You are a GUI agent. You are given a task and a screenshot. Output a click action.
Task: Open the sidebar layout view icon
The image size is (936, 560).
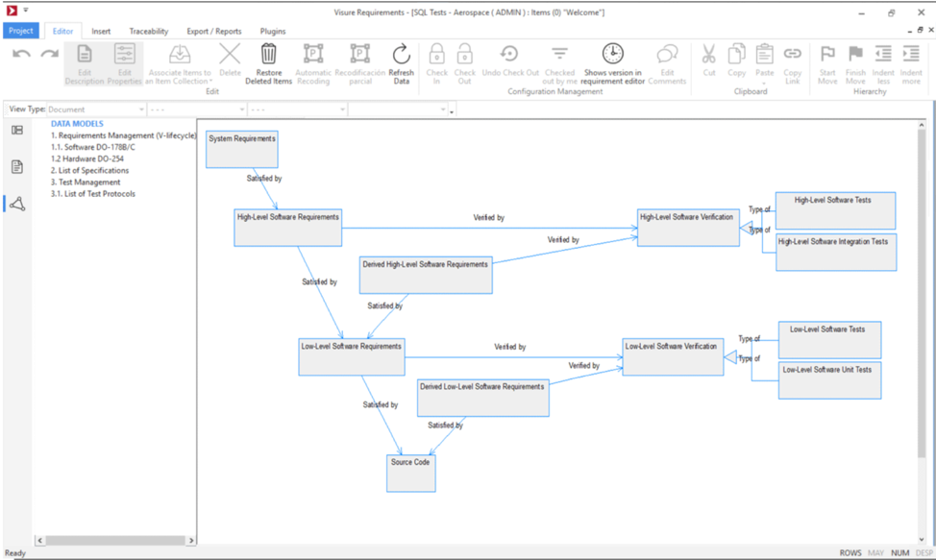(17, 130)
